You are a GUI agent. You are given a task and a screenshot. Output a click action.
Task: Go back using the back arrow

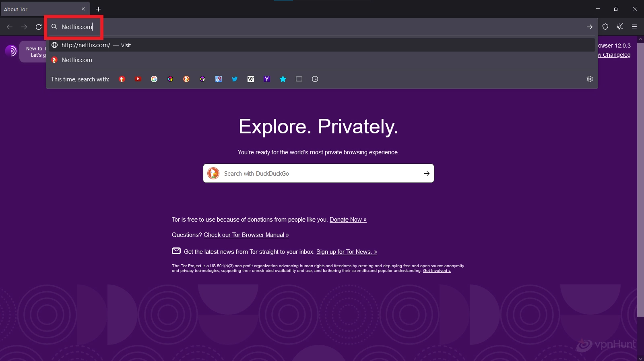click(10, 27)
